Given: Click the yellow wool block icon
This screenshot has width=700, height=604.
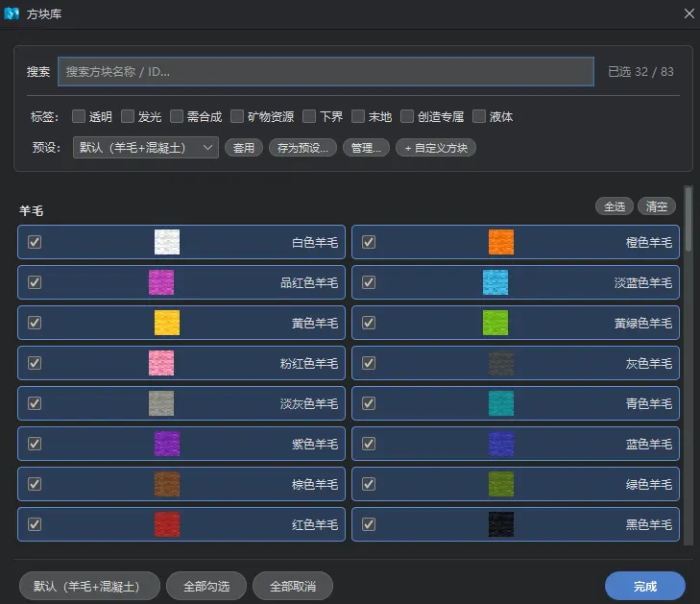Looking at the screenshot, I should (x=167, y=323).
